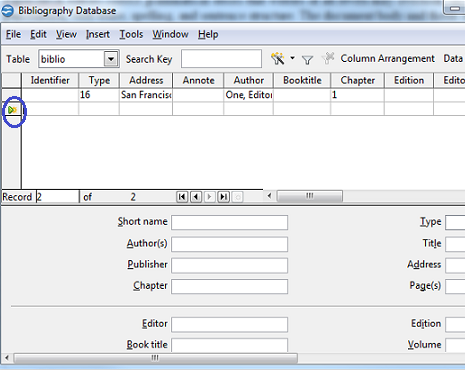
Task: Click the new record navigation button
Action: [x=237, y=197]
